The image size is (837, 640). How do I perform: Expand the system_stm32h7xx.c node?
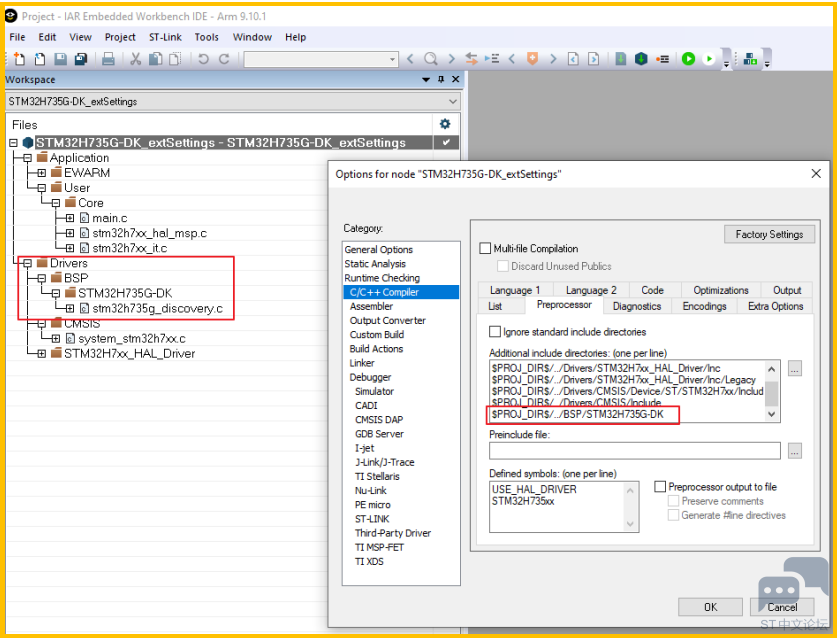[x=56, y=338]
